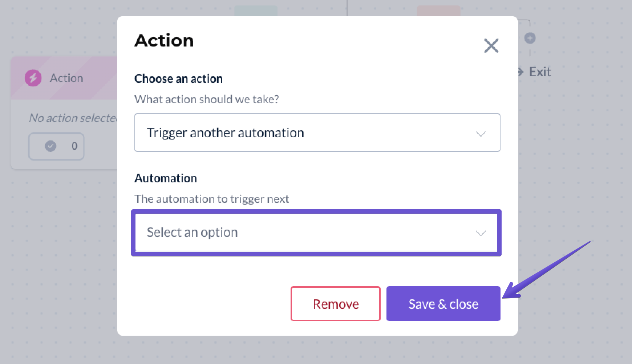Click the gray checkmark icon in counter badge

tap(50, 146)
